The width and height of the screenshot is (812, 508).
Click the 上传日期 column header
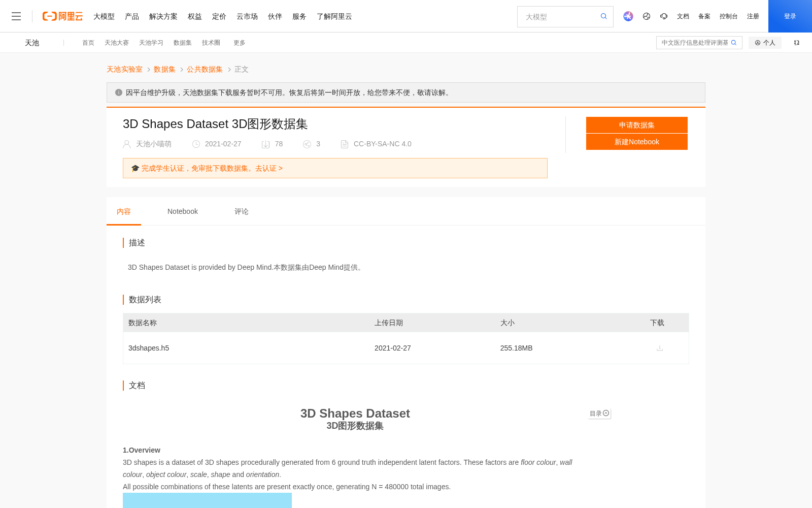(x=389, y=323)
